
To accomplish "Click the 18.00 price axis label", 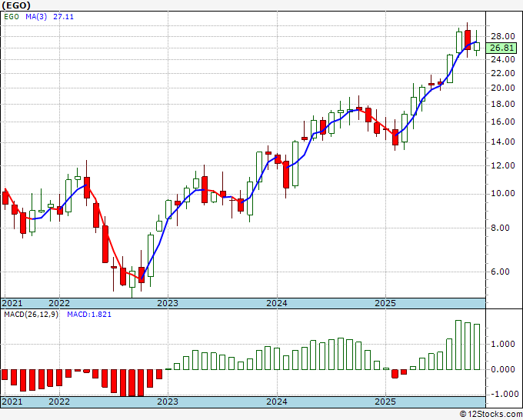I will pyautogui.click(x=503, y=104).
